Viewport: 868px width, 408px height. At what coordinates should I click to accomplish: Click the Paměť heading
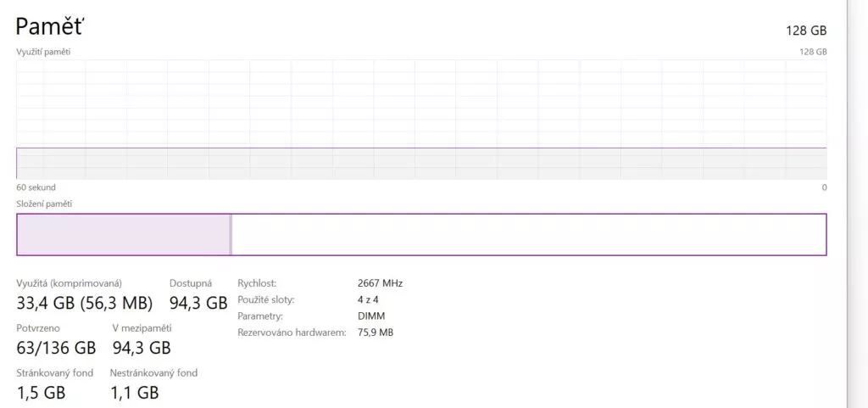point(50,26)
